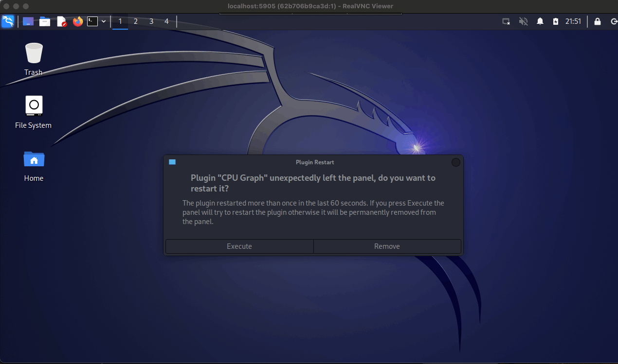Click the Show Desktop panel icon

[28, 21]
